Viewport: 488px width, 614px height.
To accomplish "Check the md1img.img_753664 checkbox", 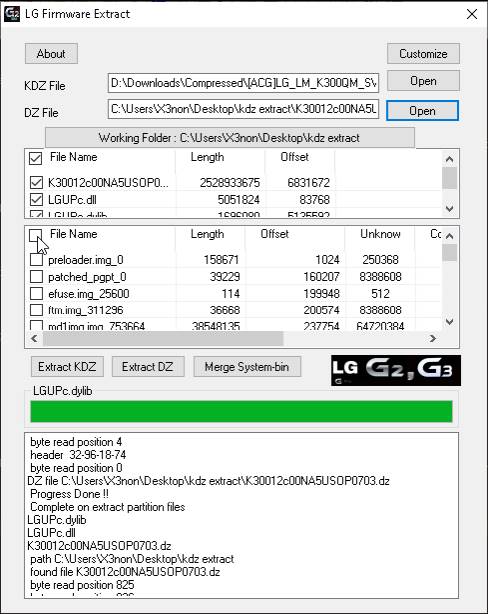I will pyautogui.click(x=36, y=325).
